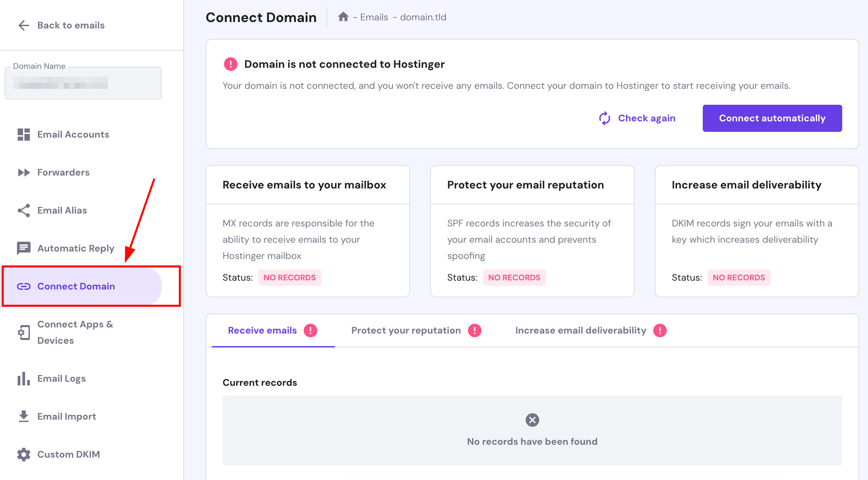Viewport: 868px width, 480px height.
Task: Switch to the Protect your reputation tab
Action: [406, 331]
